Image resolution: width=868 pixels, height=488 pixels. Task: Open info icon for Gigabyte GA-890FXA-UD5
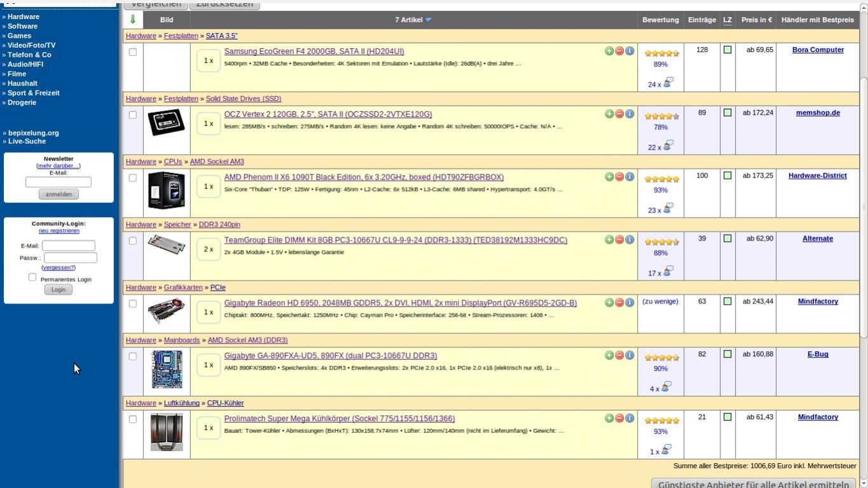pos(630,356)
